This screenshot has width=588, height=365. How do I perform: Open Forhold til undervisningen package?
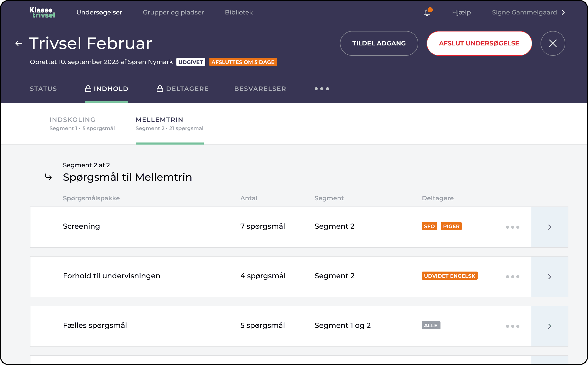(111, 276)
